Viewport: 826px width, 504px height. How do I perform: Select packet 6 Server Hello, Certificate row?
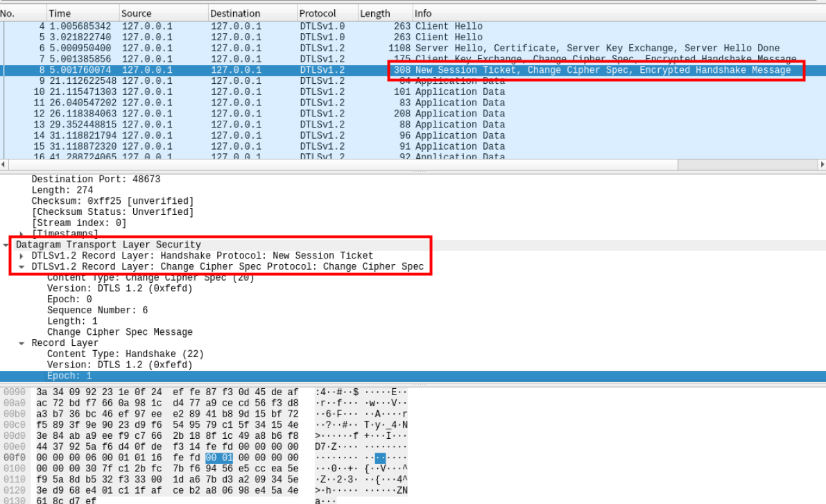point(413,49)
